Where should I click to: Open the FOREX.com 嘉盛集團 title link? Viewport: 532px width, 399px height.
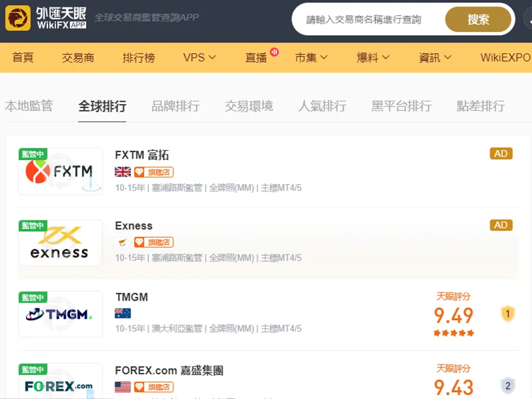[169, 370]
